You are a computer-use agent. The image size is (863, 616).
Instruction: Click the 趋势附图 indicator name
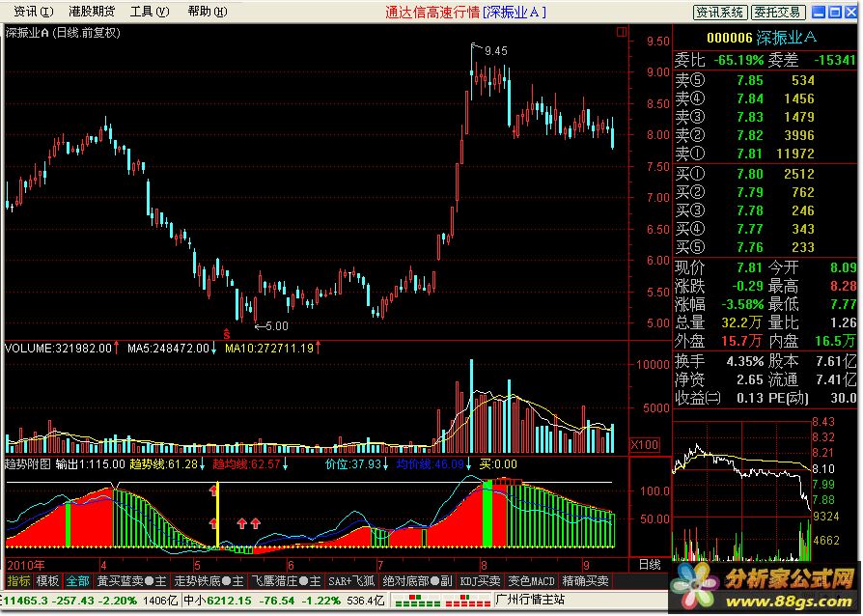click(x=28, y=464)
